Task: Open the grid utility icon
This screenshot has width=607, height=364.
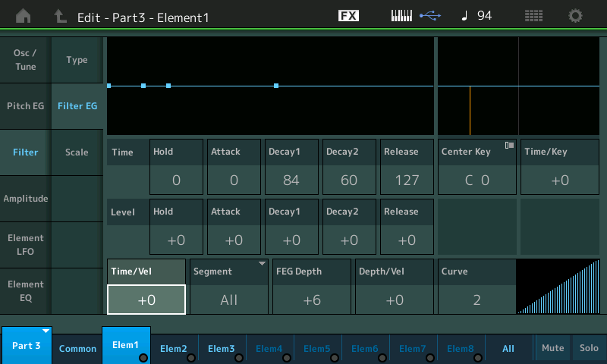Action: tap(533, 16)
